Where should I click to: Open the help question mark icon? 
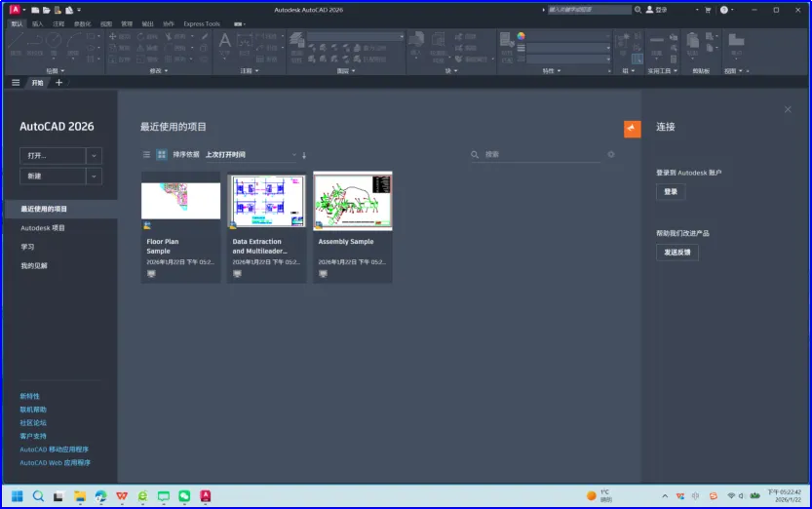click(x=724, y=10)
